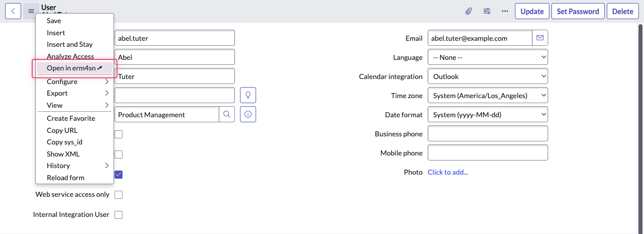Uncheck the checked blue checkbox
Screen dimensions: 644x234
[x=119, y=175]
